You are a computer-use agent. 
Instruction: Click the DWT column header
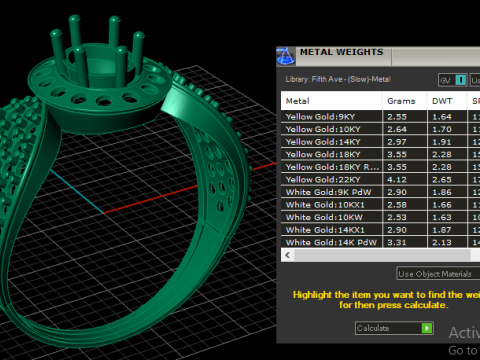tap(447, 101)
